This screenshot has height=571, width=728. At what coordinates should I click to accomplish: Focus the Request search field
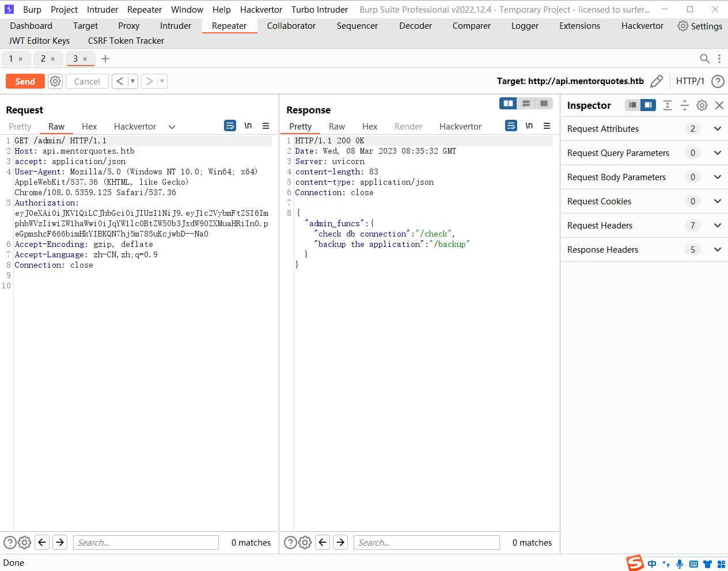tap(146, 542)
